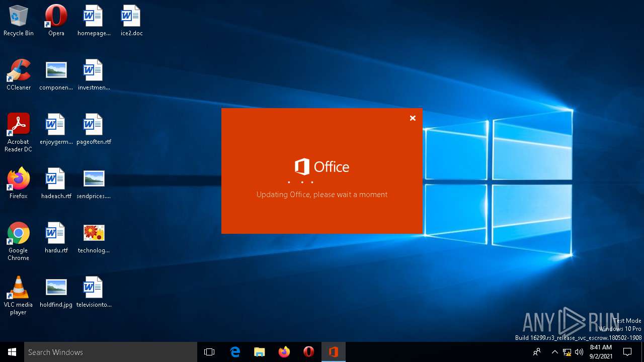Image resolution: width=644 pixels, height=362 pixels.
Task: Select the technolog... flower image file icon
Action: pos(94,238)
